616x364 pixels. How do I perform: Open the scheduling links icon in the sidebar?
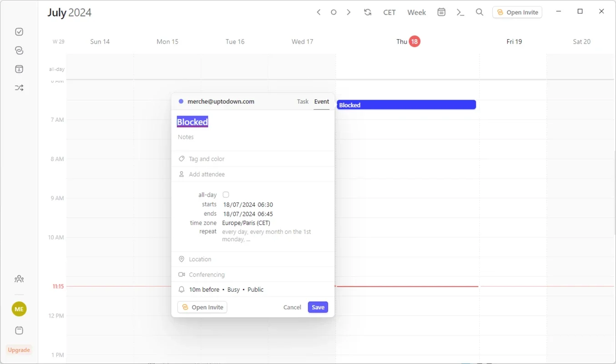(x=19, y=51)
